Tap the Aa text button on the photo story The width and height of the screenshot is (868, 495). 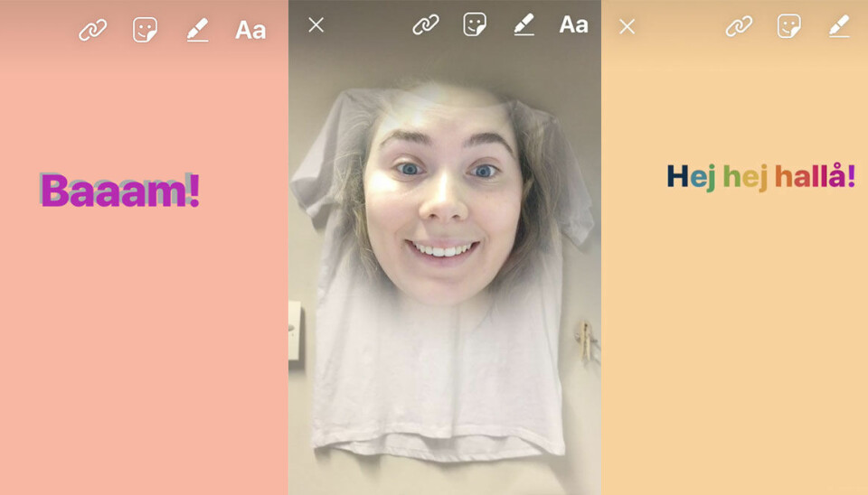click(573, 25)
